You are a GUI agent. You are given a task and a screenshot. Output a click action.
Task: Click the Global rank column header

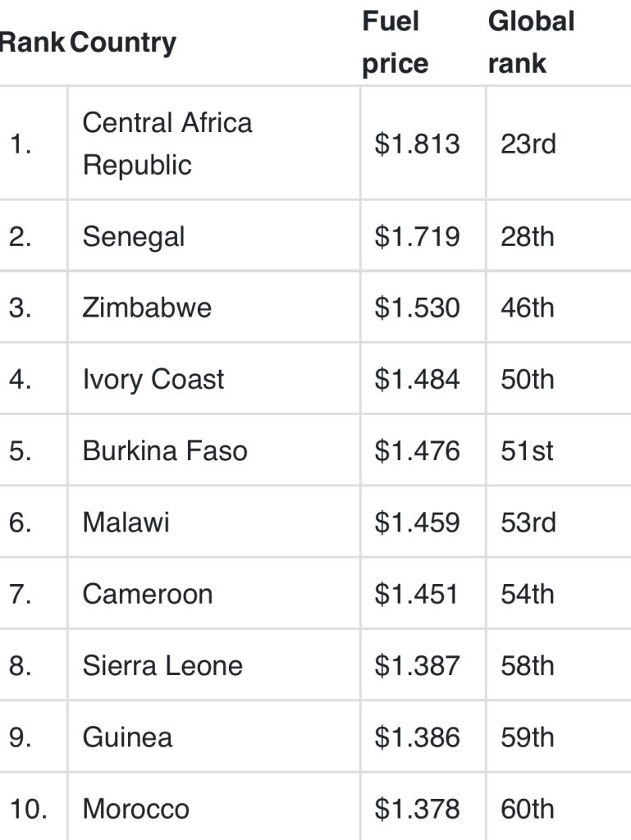click(531, 43)
